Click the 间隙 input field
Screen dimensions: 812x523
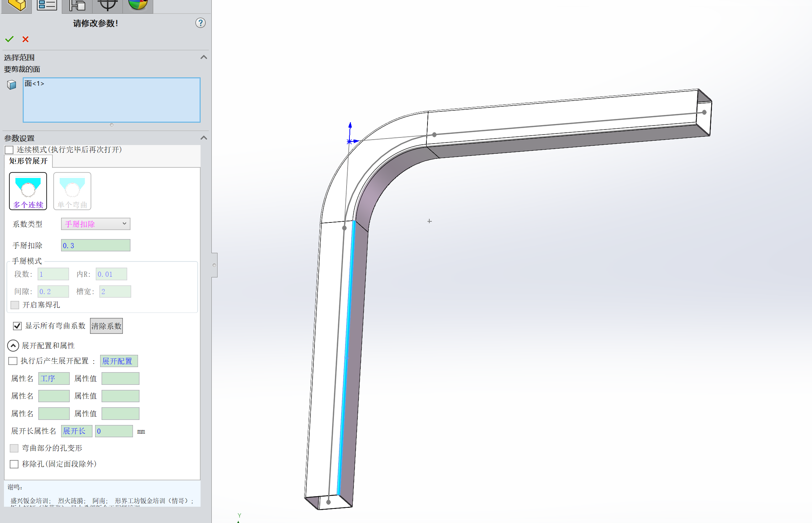click(x=53, y=292)
